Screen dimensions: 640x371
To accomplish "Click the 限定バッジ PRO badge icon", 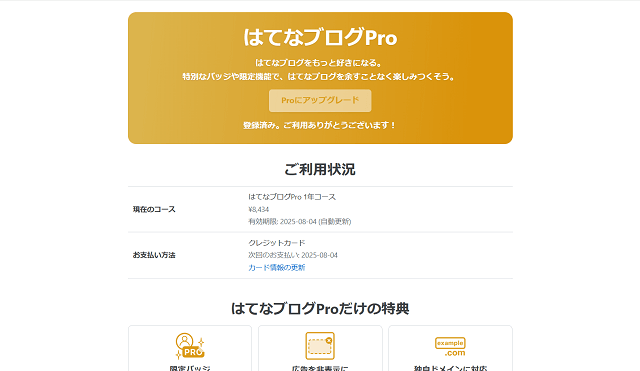I will pos(190,346).
